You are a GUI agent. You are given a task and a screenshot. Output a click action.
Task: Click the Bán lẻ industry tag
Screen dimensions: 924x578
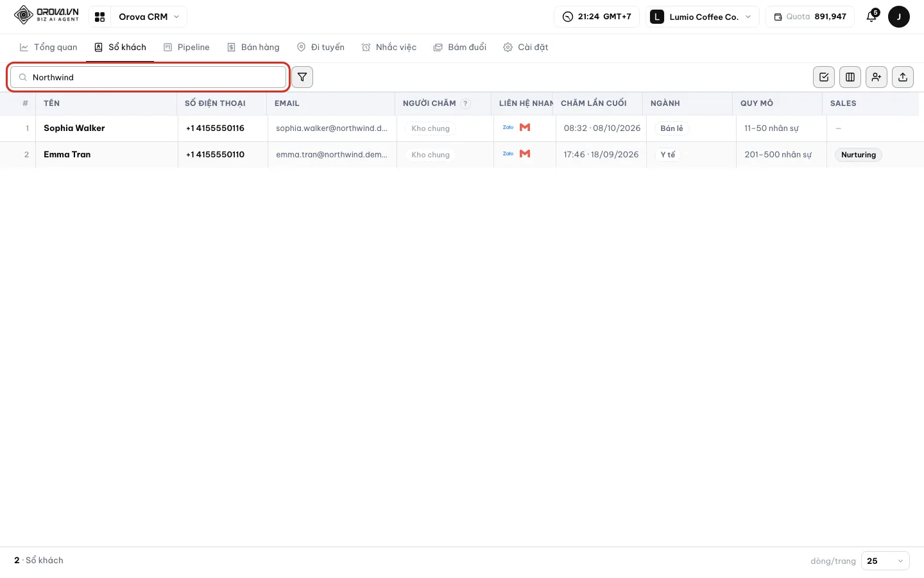672,128
